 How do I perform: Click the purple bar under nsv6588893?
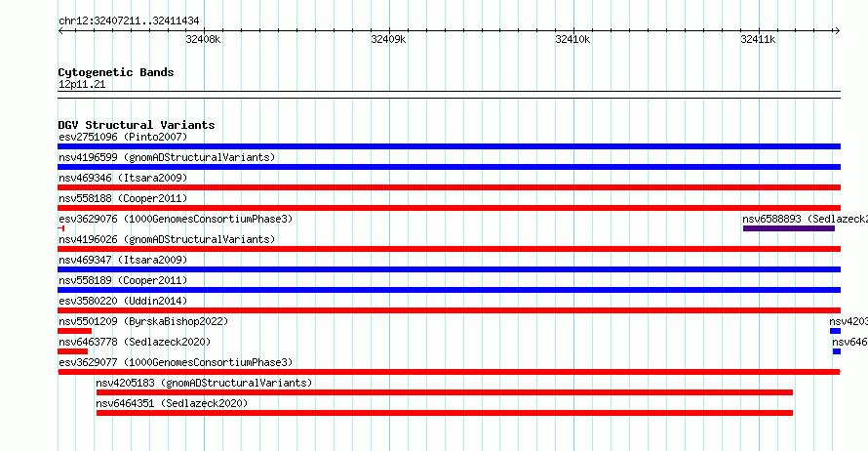[789, 228]
